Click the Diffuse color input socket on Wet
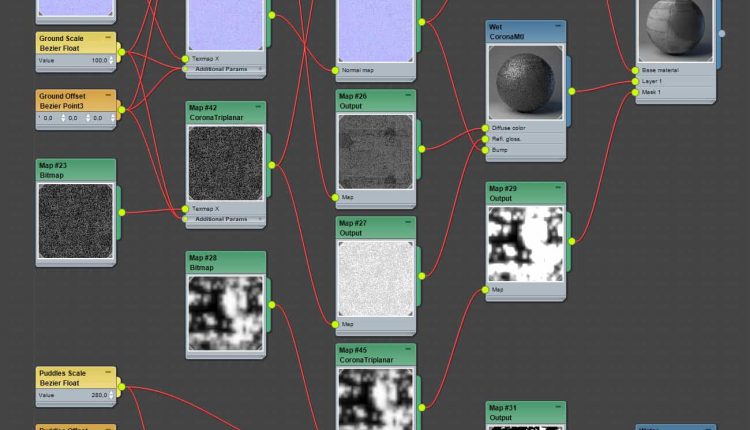 pos(486,128)
